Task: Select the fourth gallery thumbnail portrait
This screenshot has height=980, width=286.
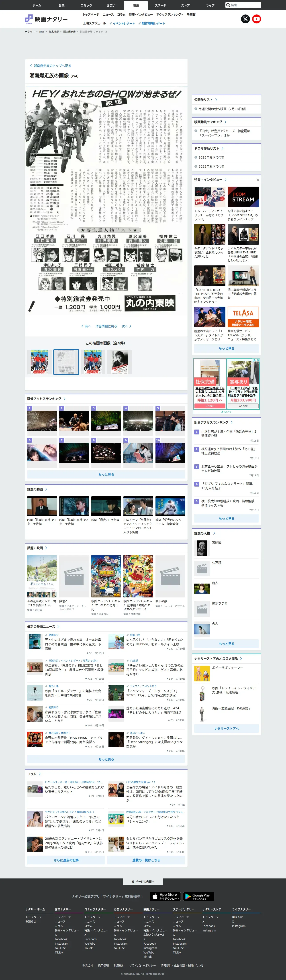Action: point(119,362)
